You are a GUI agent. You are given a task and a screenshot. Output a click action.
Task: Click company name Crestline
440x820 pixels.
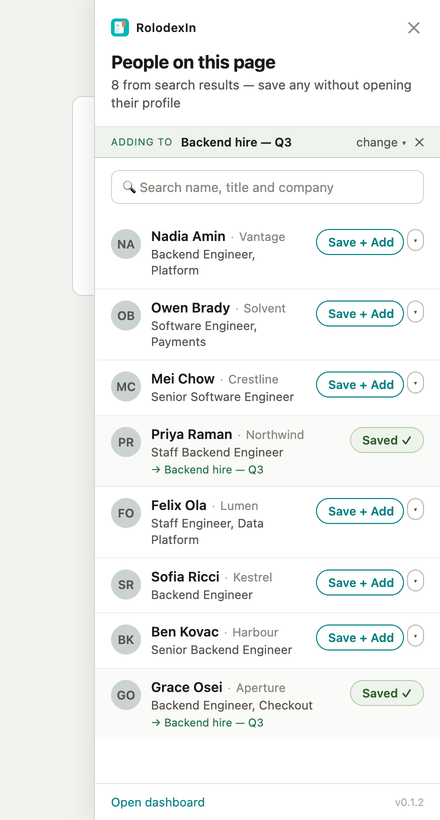click(x=253, y=379)
